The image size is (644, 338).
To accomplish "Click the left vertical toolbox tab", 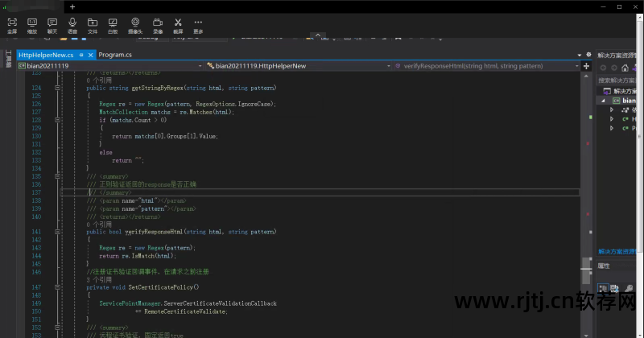I will (x=8, y=59).
